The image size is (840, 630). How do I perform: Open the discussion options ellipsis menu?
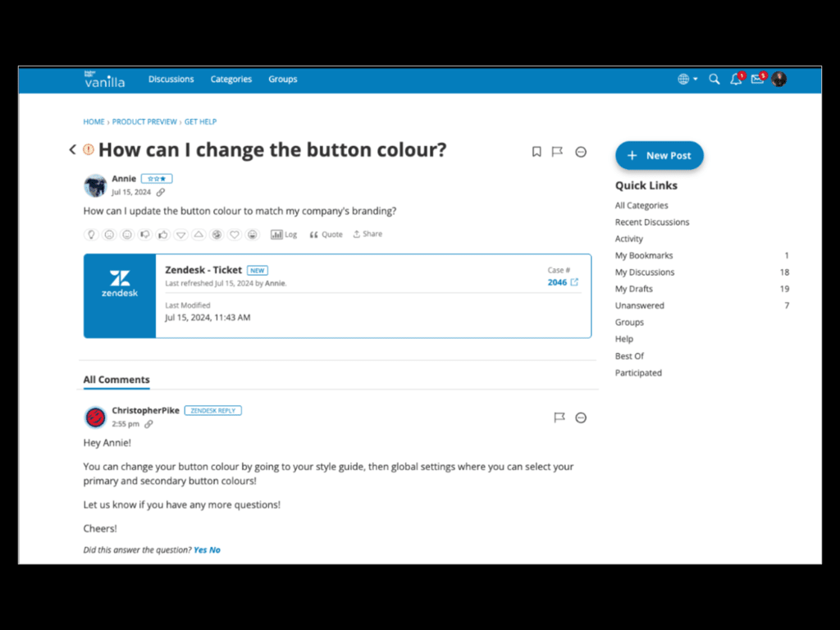point(581,152)
